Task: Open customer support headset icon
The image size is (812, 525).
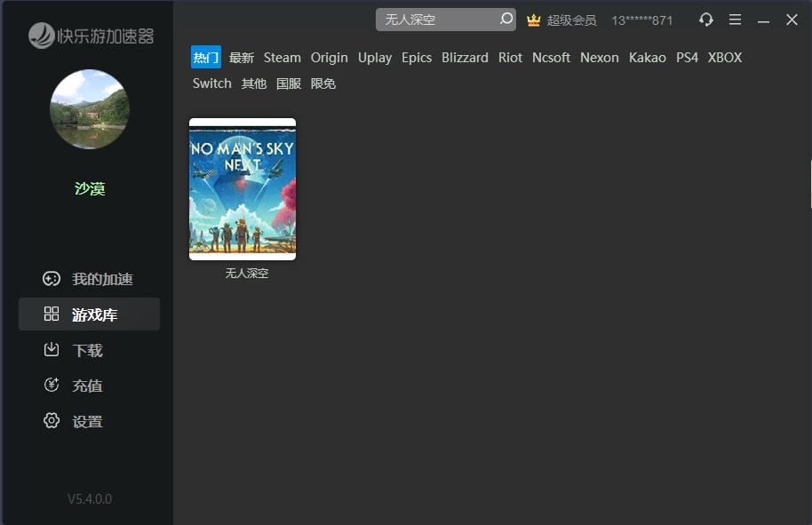Action: (706, 20)
